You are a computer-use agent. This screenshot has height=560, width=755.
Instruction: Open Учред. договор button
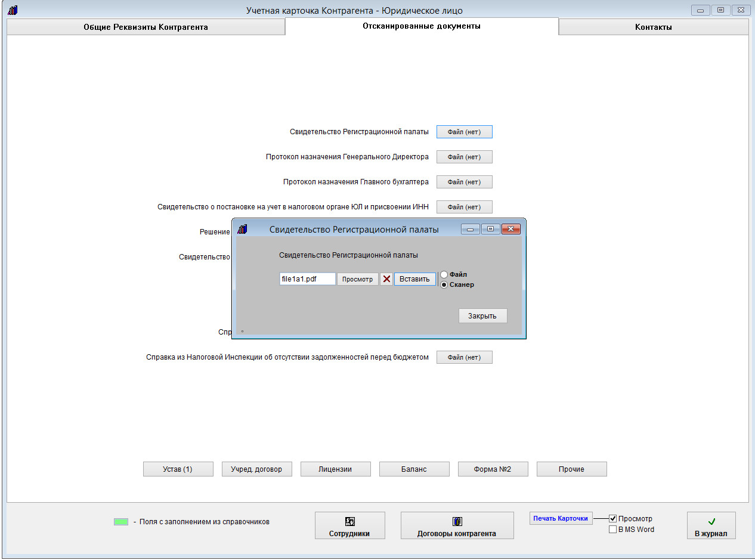[257, 469]
